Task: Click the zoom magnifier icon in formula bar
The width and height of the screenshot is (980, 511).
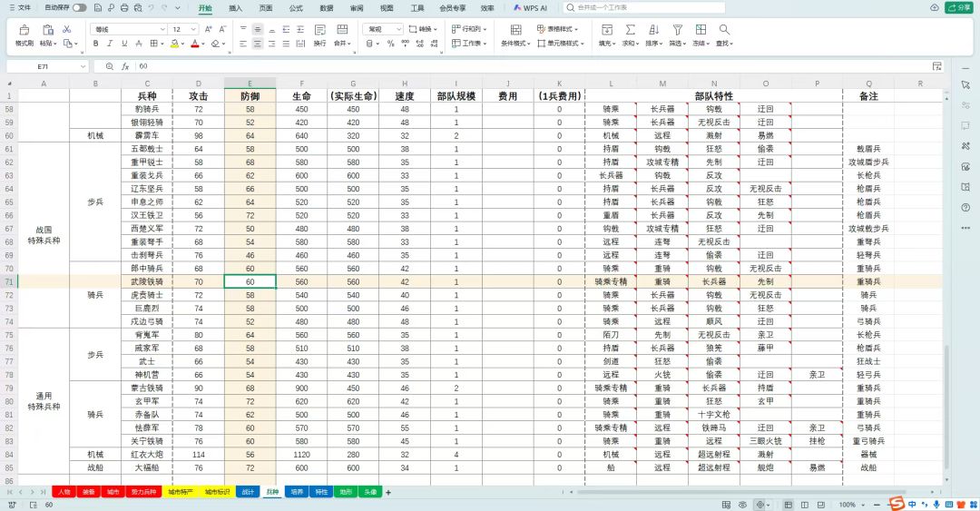Action: (110, 66)
